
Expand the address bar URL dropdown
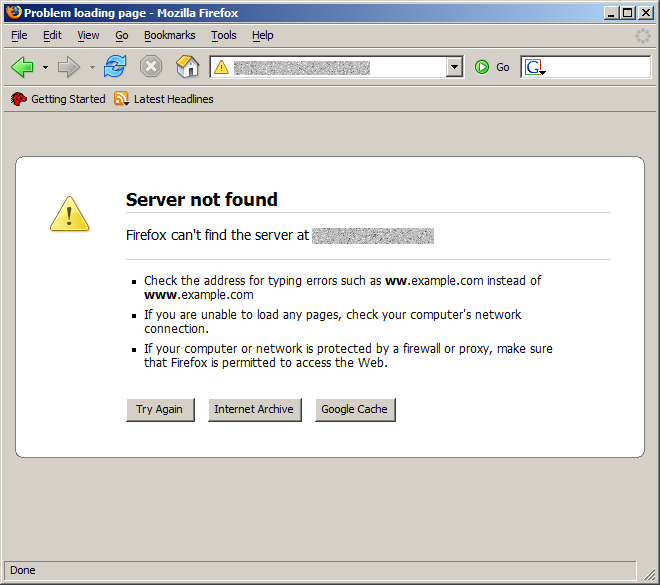[x=454, y=67]
